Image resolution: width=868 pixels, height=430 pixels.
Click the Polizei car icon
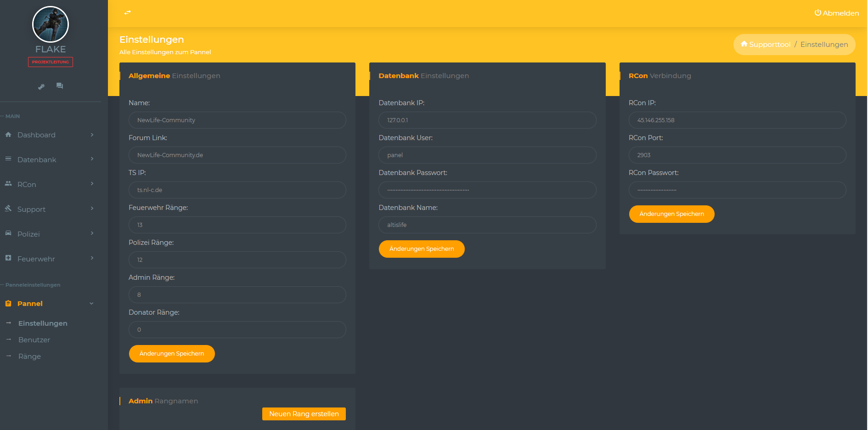pos(8,233)
